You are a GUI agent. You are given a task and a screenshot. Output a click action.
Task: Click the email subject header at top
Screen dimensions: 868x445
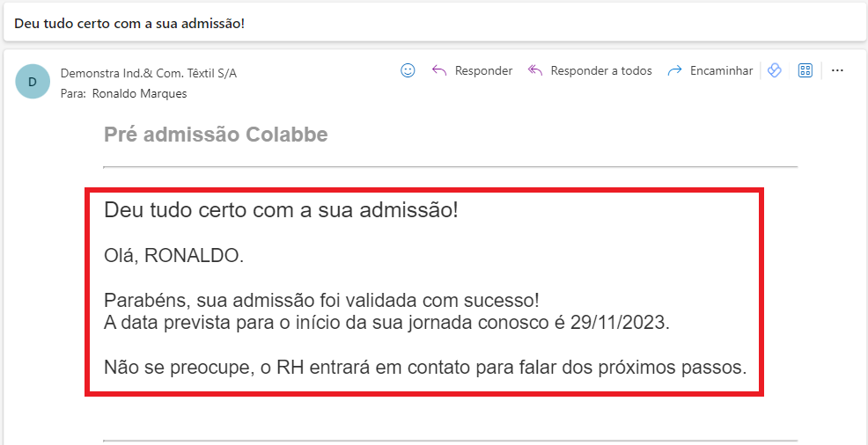point(129,24)
